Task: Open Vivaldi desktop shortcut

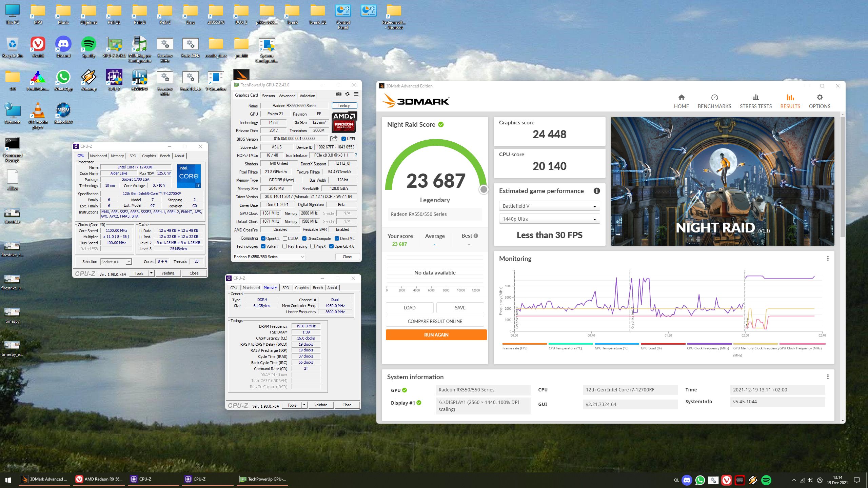Action: (38, 47)
